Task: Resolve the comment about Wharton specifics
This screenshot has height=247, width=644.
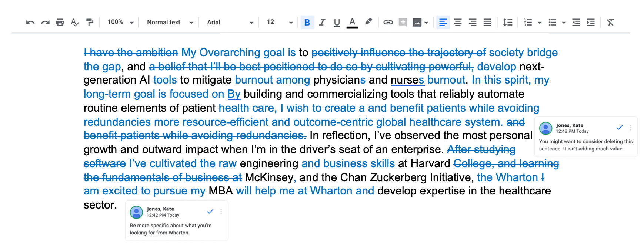Action: (x=210, y=212)
